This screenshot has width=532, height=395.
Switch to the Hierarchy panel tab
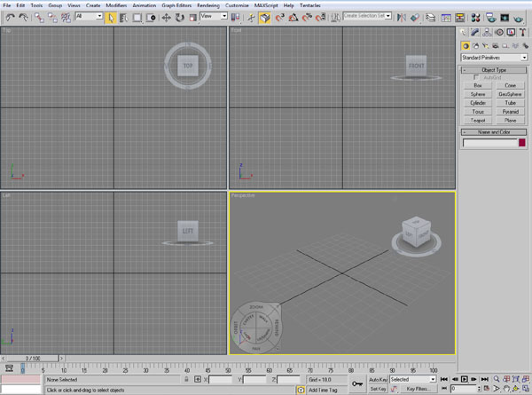point(487,32)
